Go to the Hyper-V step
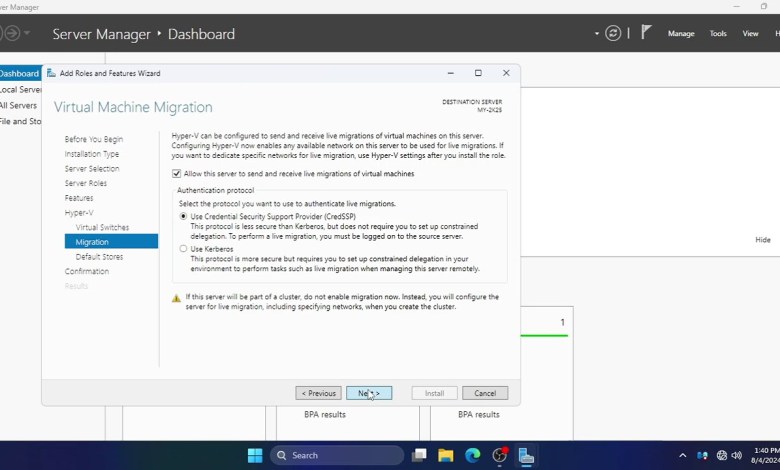The height and width of the screenshot is (470, 780). click(x=79, y=213)
